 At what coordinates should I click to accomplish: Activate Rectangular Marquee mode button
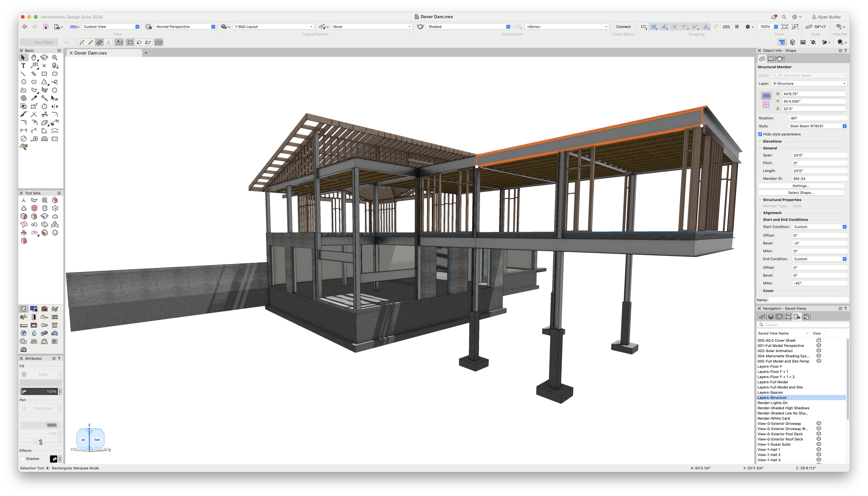130,43
